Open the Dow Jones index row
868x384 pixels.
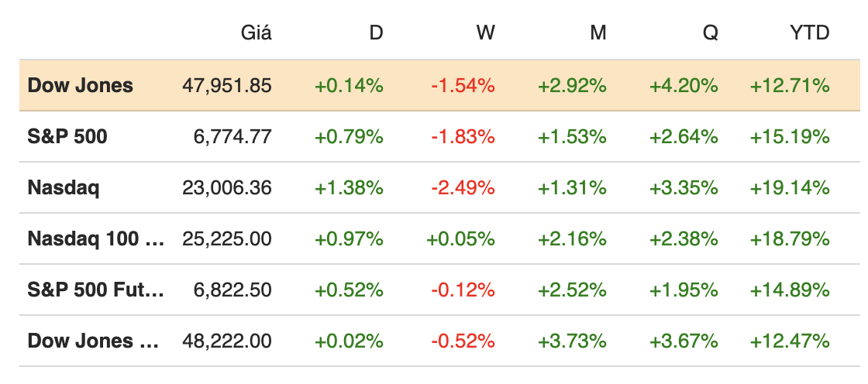pyautogui.click(x=81, y=86)
